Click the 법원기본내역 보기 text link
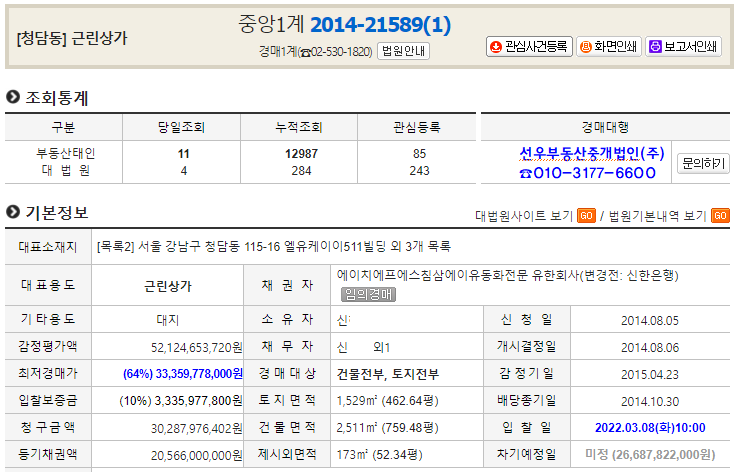Viewport: 739px width, 472px height. pyautogui.click(x=657, y=216)
